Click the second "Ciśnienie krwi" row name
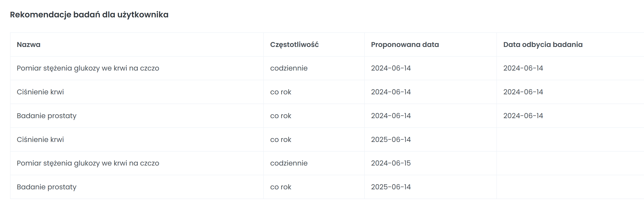 click(x=40, y=140)
